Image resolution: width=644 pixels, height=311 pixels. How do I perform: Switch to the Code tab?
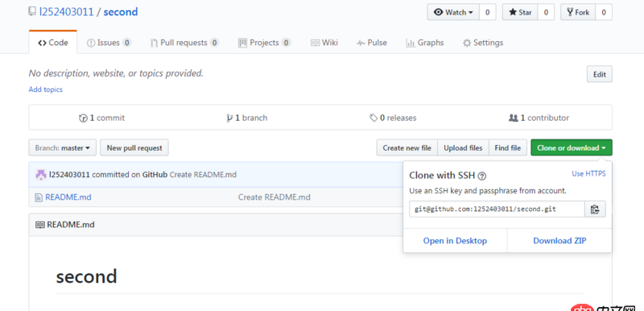tap(53, 43)
